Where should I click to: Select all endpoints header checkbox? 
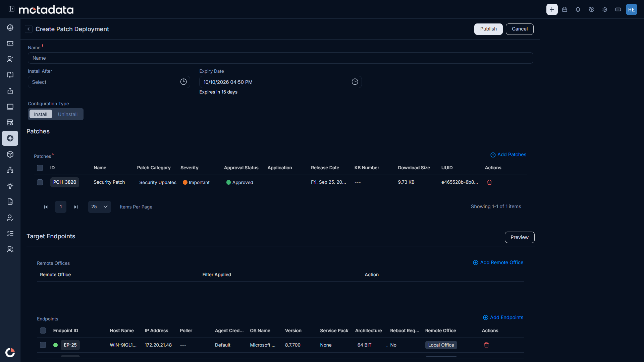43,330
